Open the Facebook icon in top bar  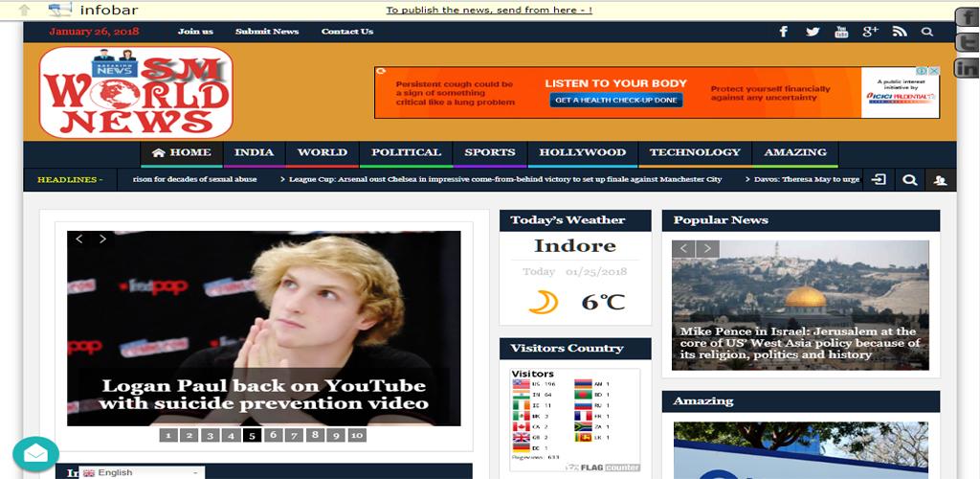(783, 32)
